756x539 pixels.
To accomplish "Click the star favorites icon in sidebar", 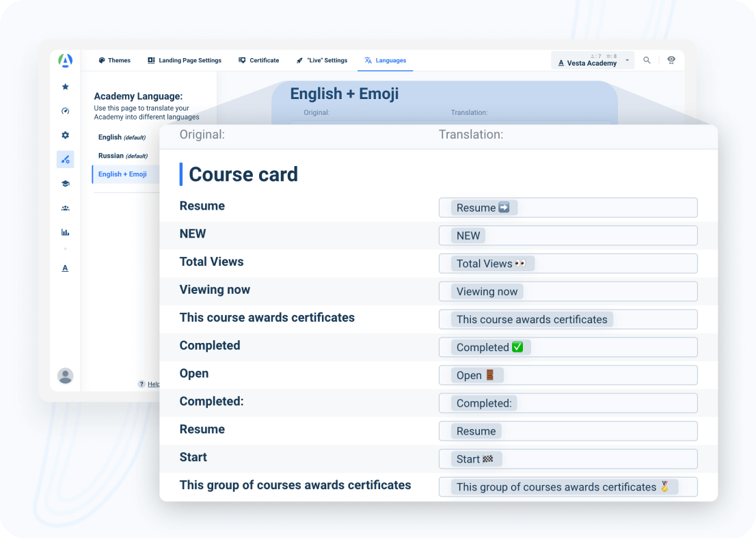I will click(x=66, y=87).
